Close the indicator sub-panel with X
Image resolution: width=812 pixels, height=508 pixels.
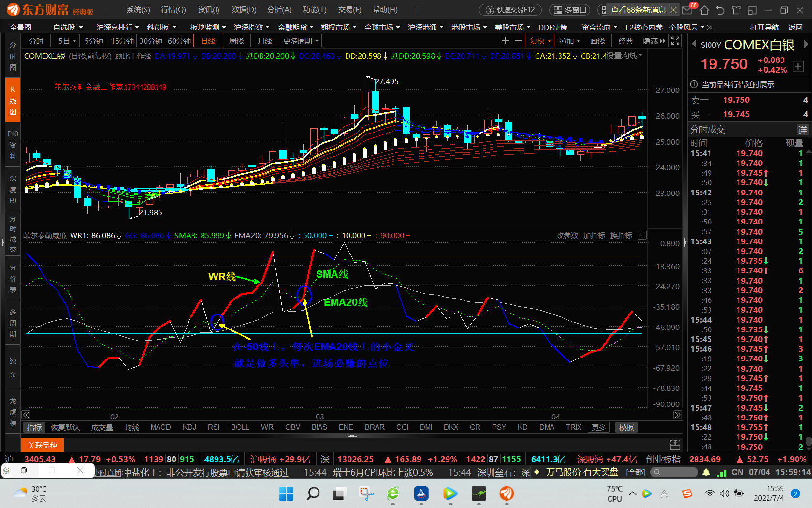pyautogui.click(x=642, y=236)
